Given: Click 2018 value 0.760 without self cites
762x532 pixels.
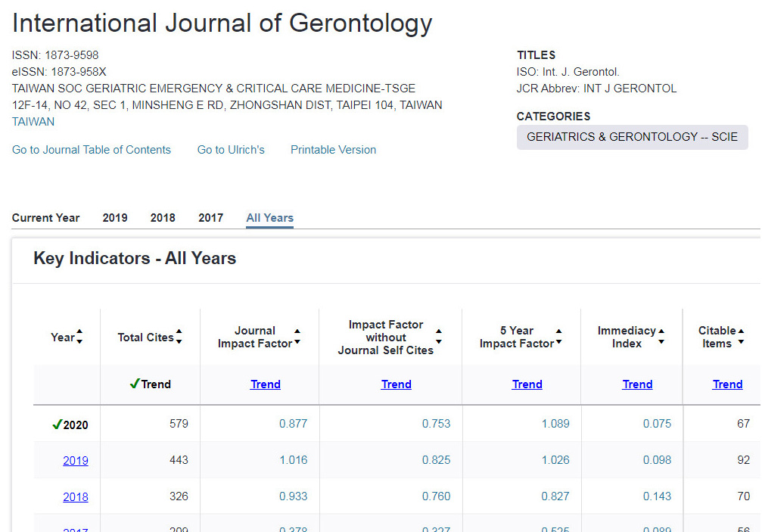Looking at the screenshot, I should [x=436, y=496].
